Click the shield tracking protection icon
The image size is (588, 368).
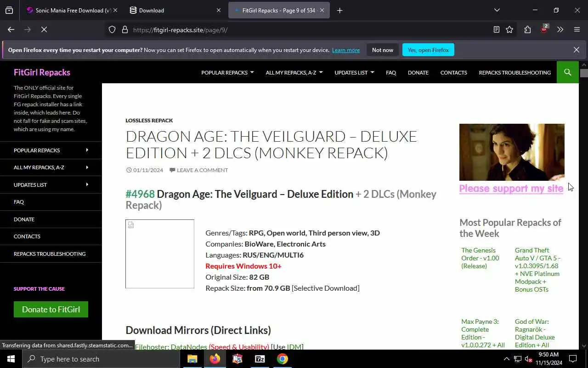[x=112, y=29]
